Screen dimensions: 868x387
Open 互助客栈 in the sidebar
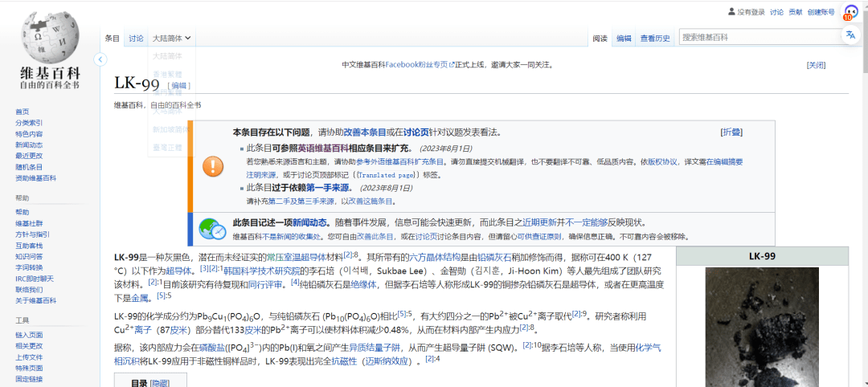click(x=29, y=246)
